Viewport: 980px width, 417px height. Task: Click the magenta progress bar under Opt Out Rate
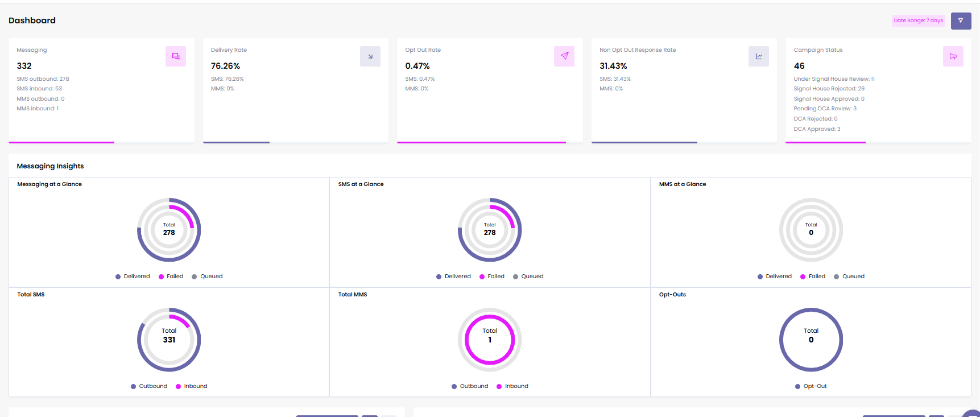point(481,142)
